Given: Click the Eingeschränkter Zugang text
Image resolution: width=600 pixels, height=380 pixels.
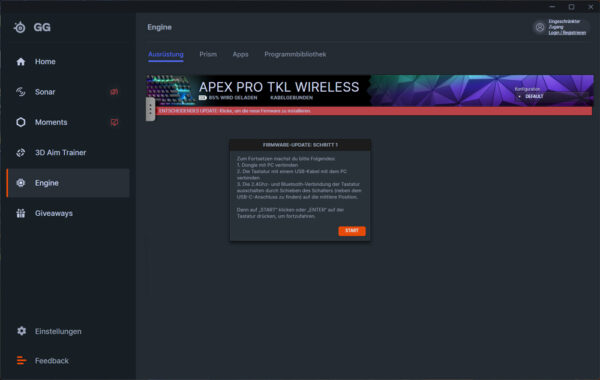Looking at the screenshot, I should point(564,24).
